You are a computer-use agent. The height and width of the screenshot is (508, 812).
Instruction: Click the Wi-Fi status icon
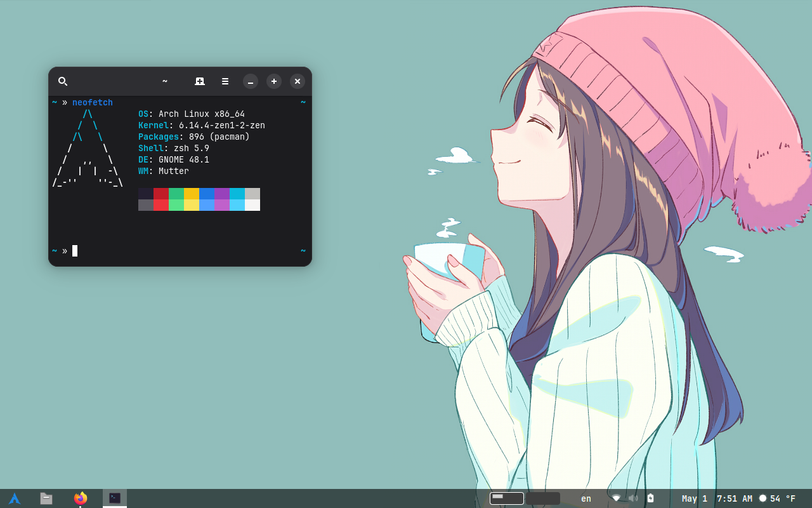616,498
